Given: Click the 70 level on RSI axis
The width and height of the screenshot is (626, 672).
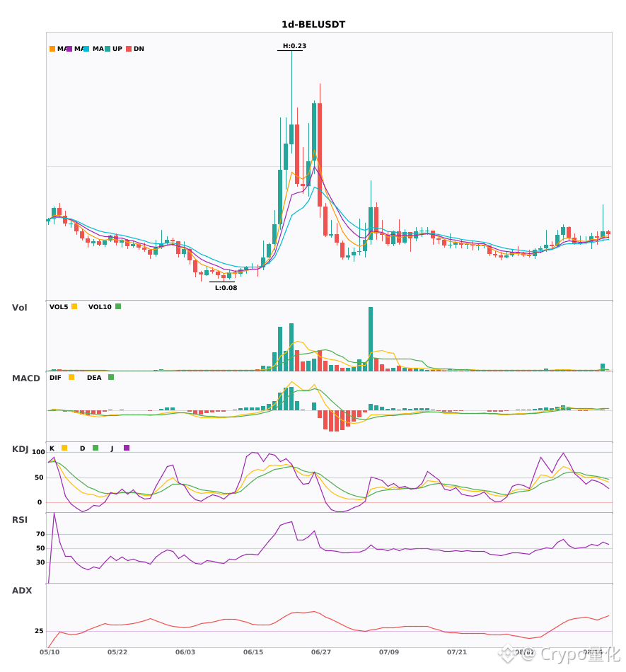Looking at the screenshot, I should coord(40,534).
